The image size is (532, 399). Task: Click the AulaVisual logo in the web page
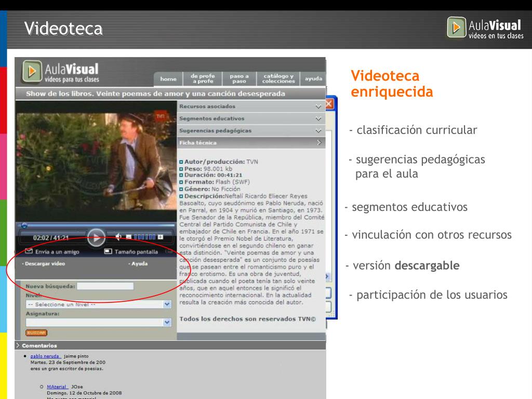pyautogui.click(x=61, y=72)
